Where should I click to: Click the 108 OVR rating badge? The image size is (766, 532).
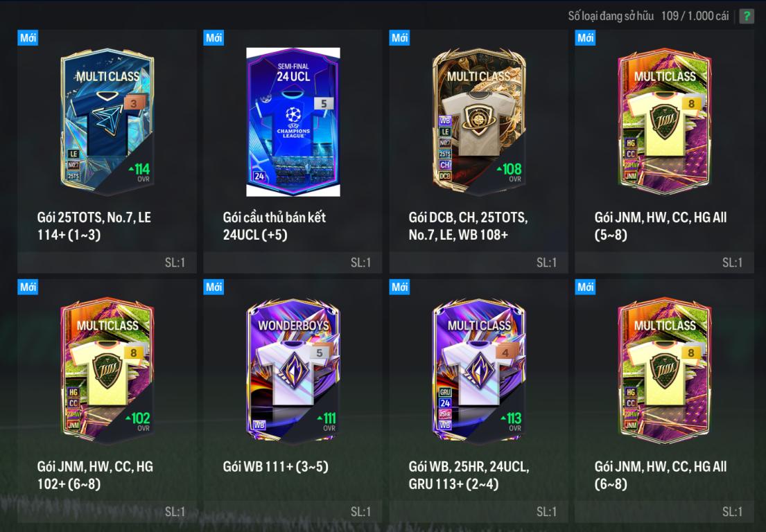coord(510,172)
